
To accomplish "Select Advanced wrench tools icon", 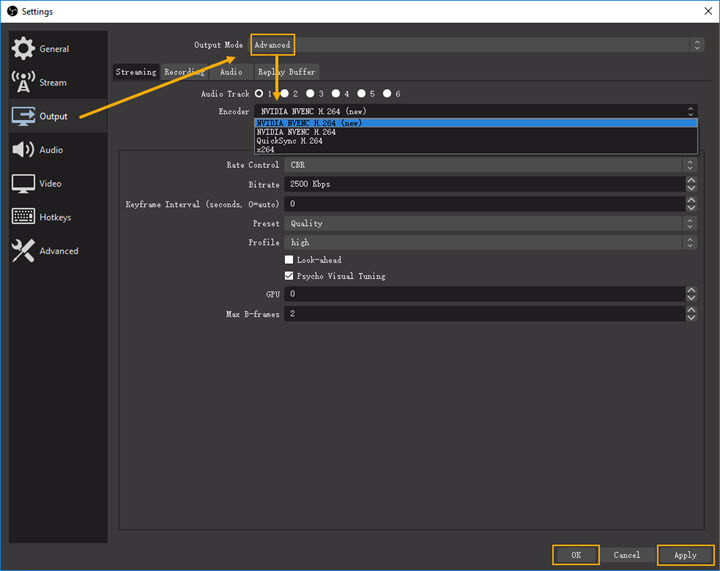I will point(22,251).
